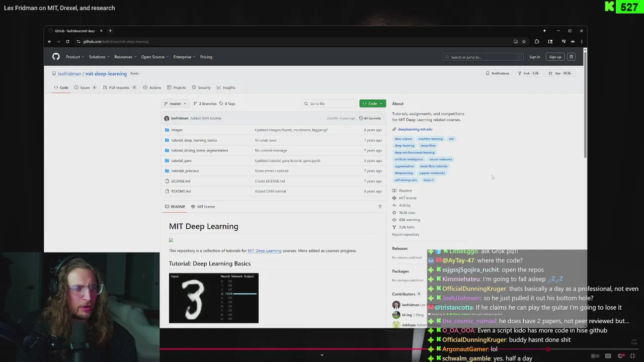This screenshot has width=644, height=362.
Task: Open the master branch dropdown
Action: [x=175, y=104]
